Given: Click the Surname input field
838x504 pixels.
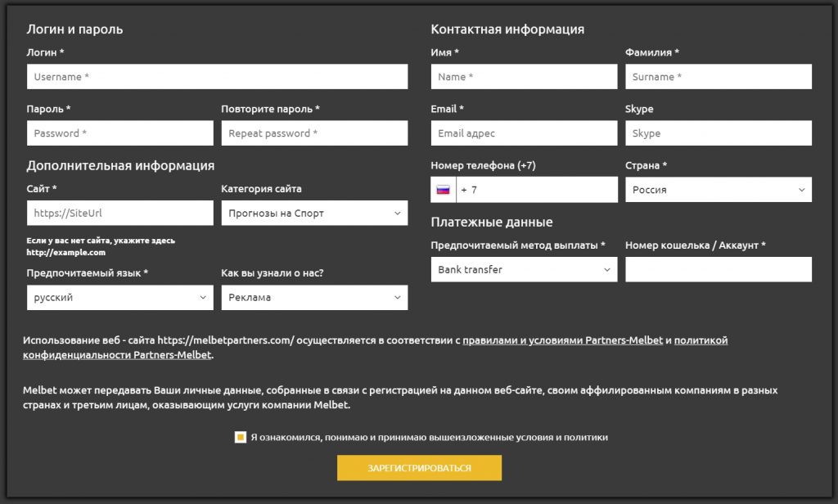Looking at the screenshot, I should 719,76.
